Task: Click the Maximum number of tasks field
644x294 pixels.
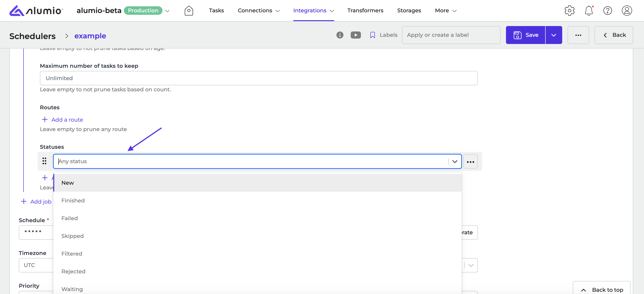Action: click(x=258, y=78)
